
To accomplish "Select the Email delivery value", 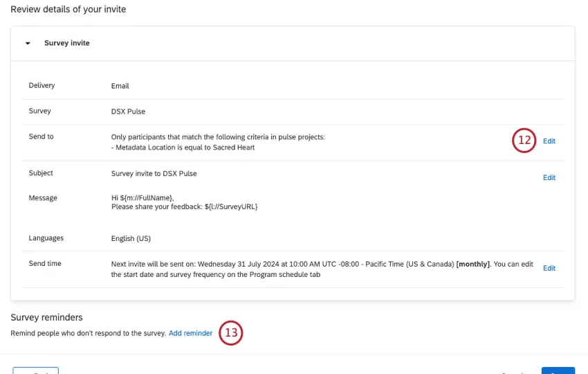I will (x=120, y=86).
